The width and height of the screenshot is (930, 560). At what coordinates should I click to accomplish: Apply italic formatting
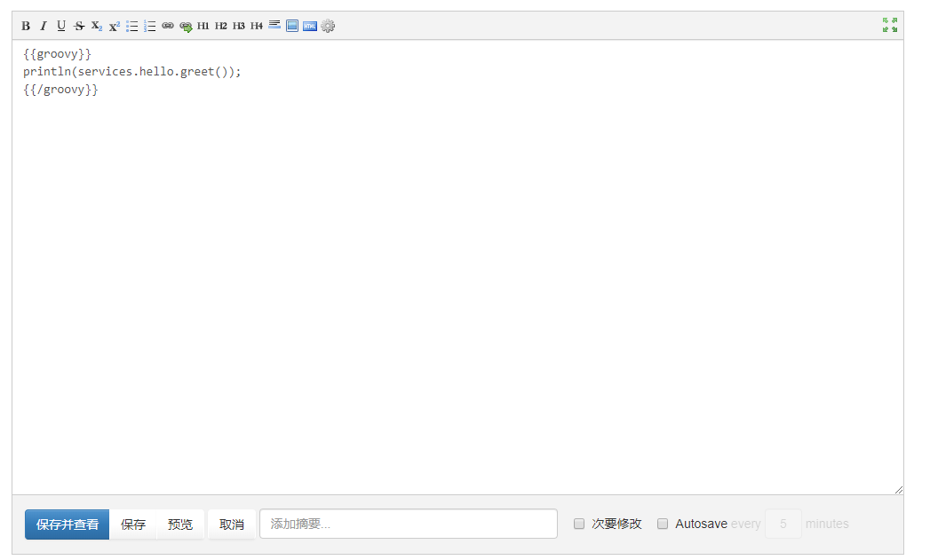point(44,26)
